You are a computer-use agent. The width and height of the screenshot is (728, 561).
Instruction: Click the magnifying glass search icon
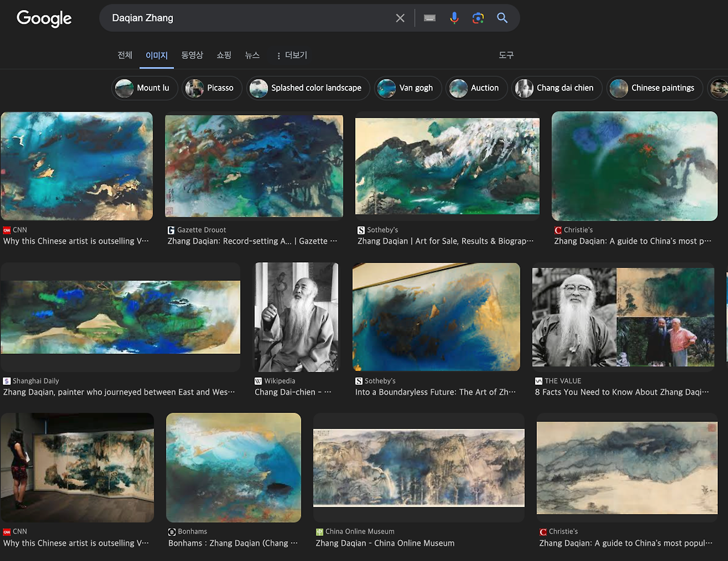[x=502, y=18]
